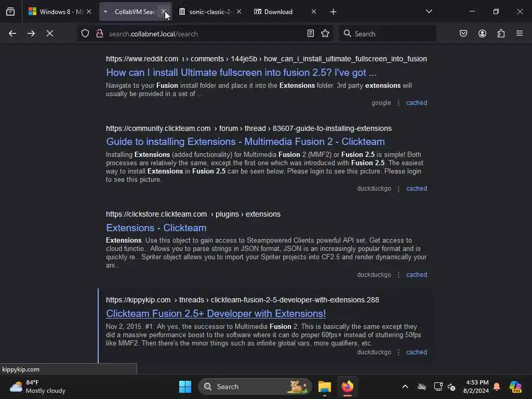Close the CollabVM Search tab

tap(164, 12)
